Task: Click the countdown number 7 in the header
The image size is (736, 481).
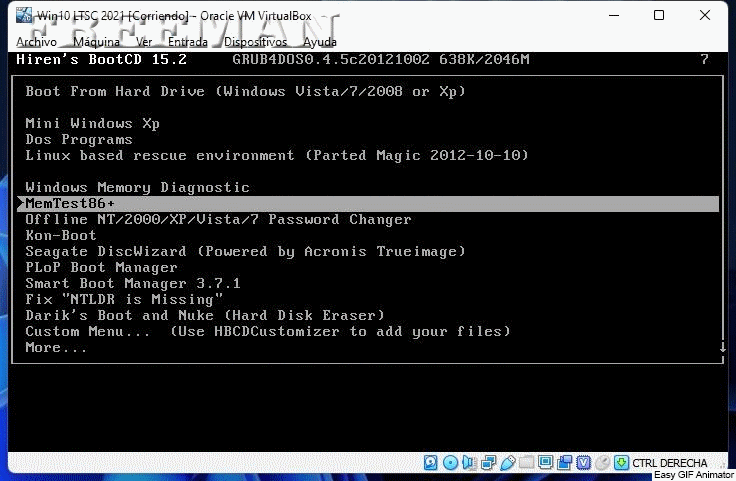Action: 705,59
